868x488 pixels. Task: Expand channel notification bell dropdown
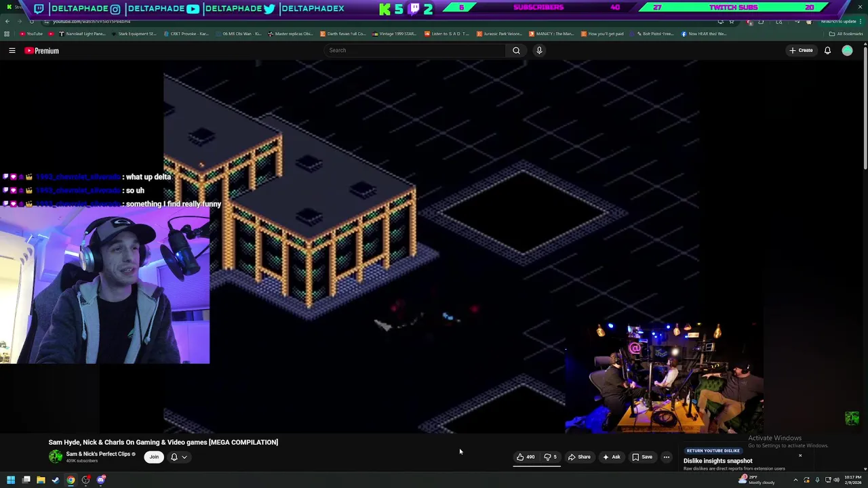pos(178,457)
